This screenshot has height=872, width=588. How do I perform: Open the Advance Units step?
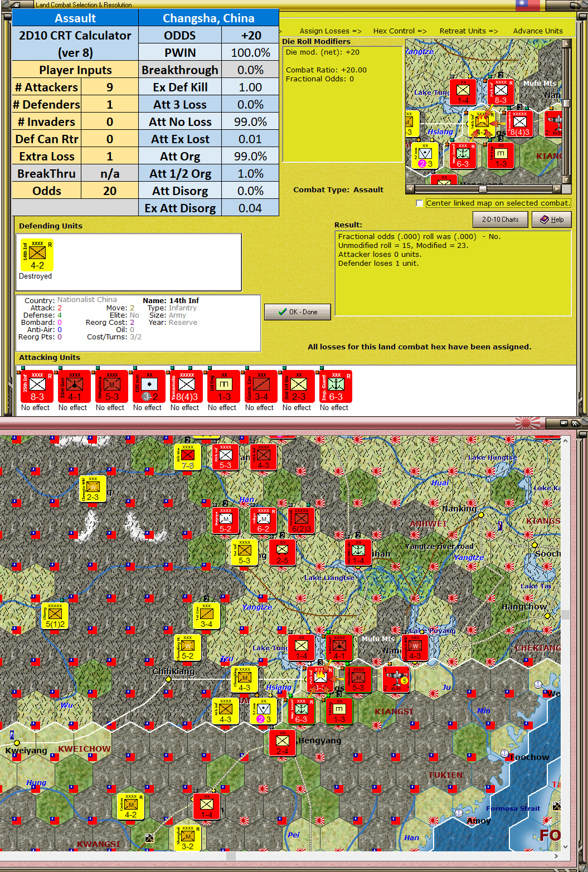coord(538,31)
